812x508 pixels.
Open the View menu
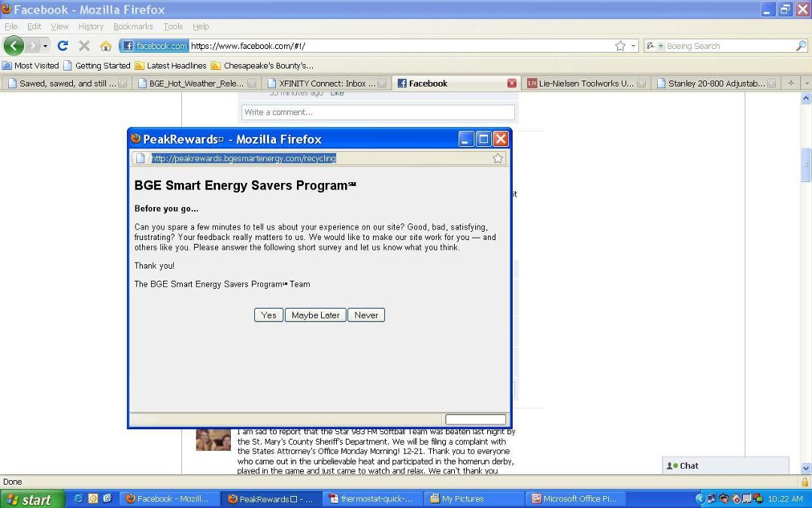tap(59, 26)
